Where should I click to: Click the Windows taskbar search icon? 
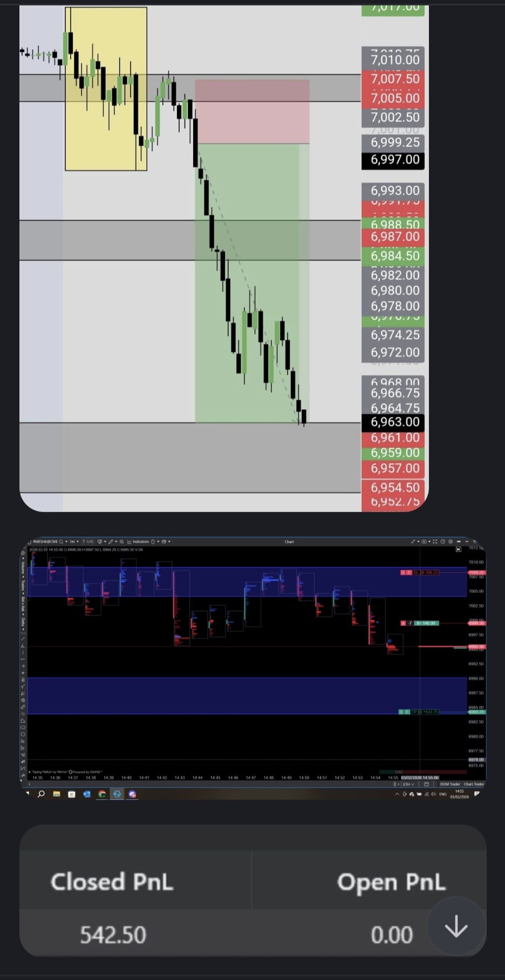(x=41, y=794)
